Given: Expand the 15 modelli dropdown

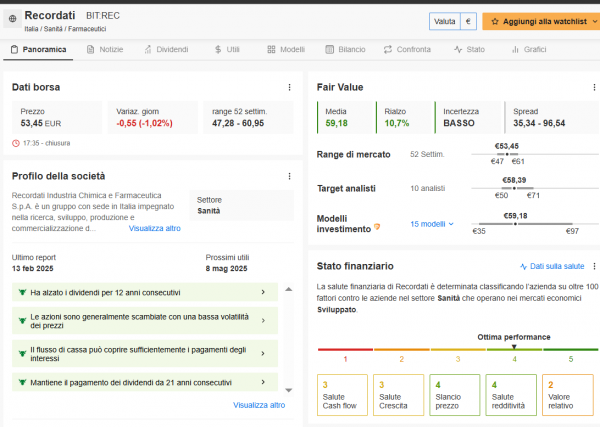Looking at the screenshot, I should click(432, 224).
